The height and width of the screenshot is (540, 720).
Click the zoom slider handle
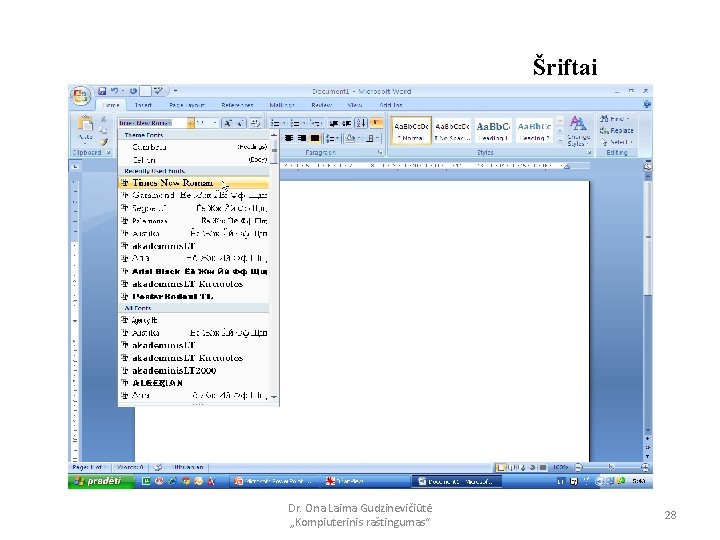pyautogui.click(x=611, y=467)
